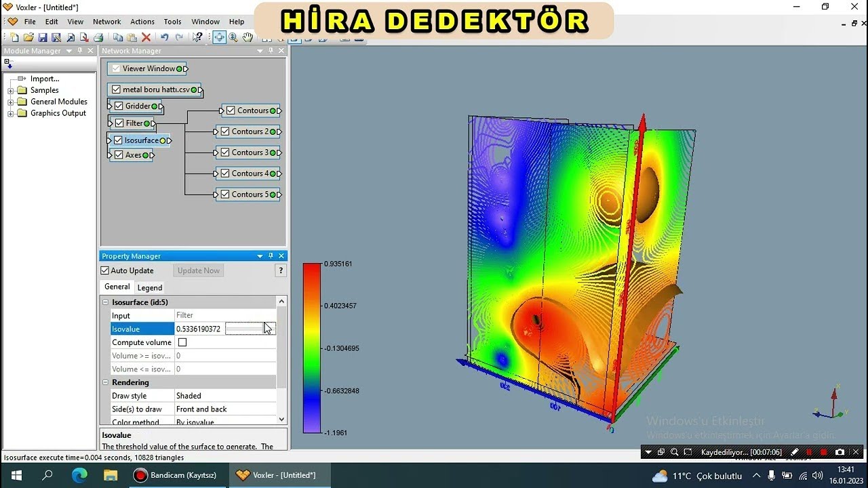
Task: Select the Draw style Shaded value
Action: click(225, 396)
